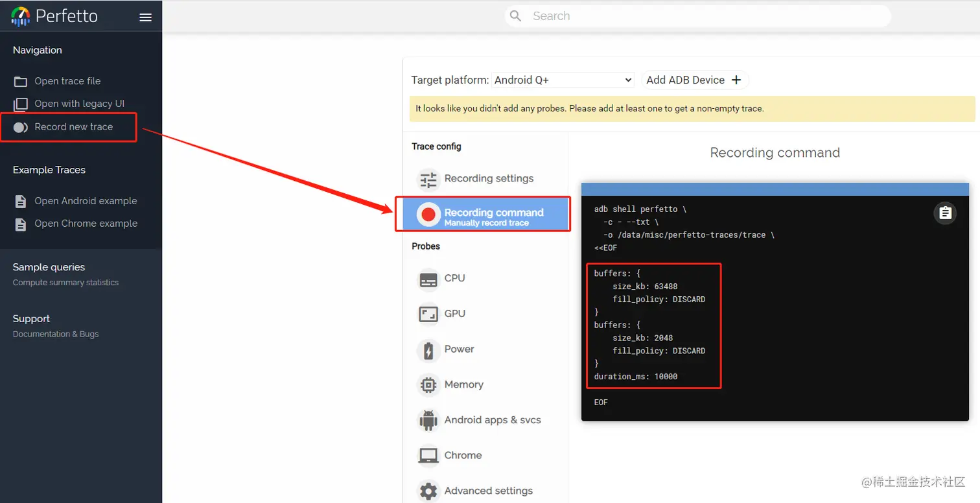Click the Recording settings sliders icon
This screenshot has height=503, width=980.
pyautogui.click(x=428, y=179)
